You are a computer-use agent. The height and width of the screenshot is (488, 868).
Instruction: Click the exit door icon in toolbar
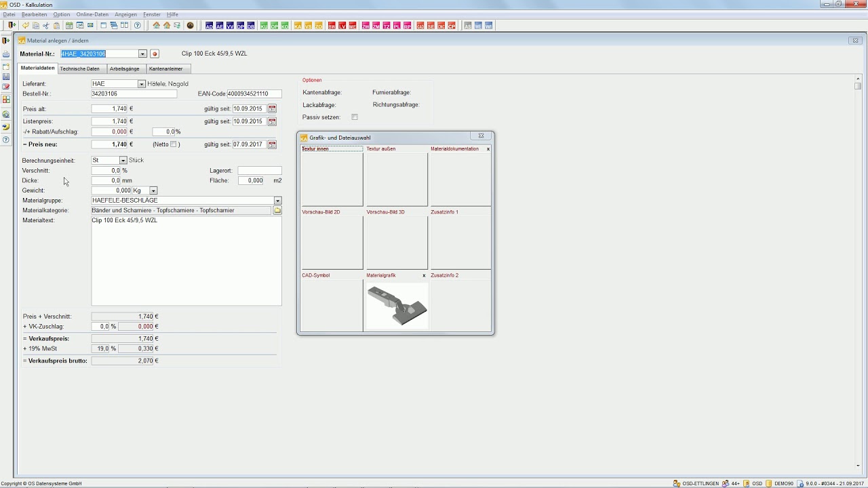(12, 26)
